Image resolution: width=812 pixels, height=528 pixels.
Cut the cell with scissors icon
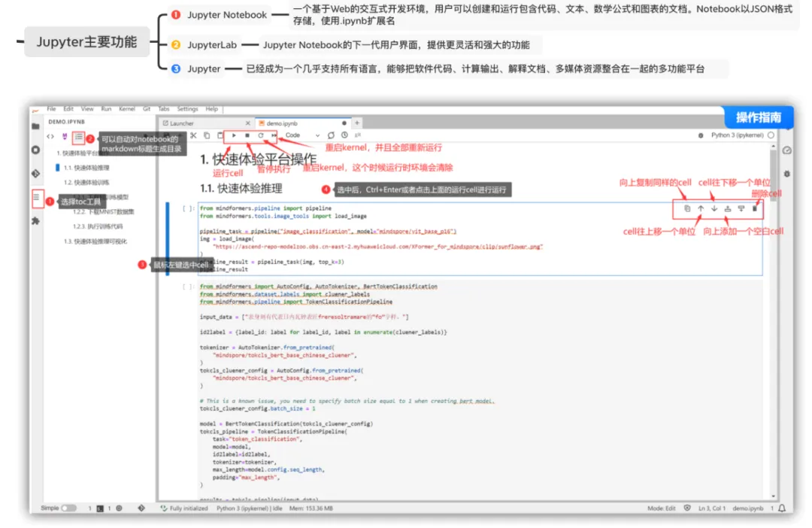point(193,135)
